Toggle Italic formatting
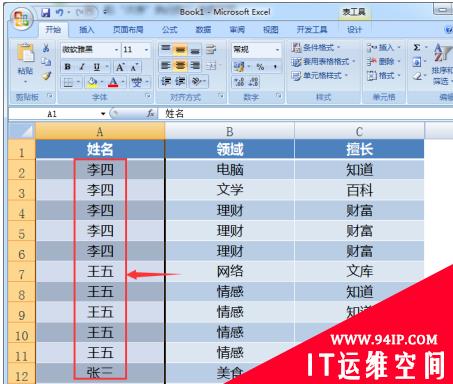 [x=82, y=67]
